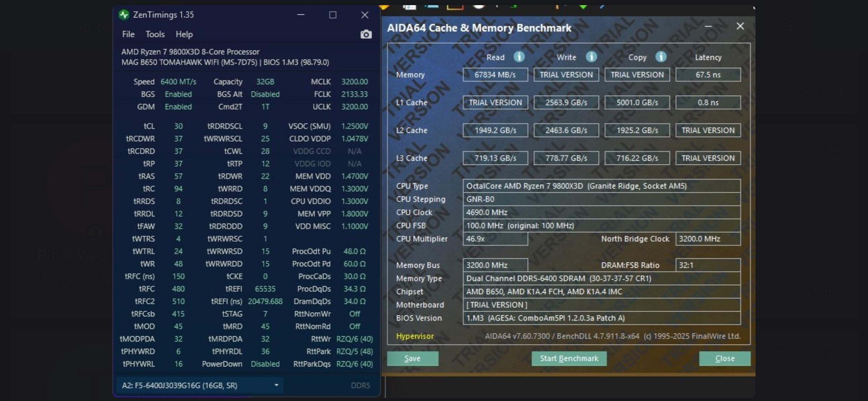Click North Bridge Clock field 3200.0 MHz
This screenshot has height=401, width=868.
coord(708,239)
